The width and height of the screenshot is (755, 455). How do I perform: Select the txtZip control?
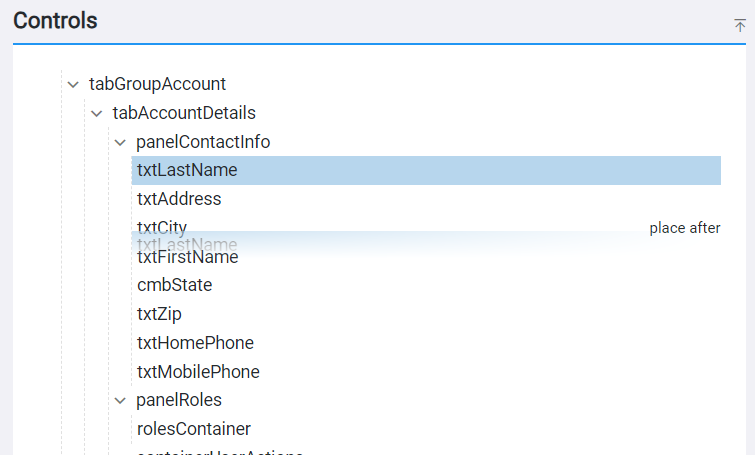tap(159, 314)
